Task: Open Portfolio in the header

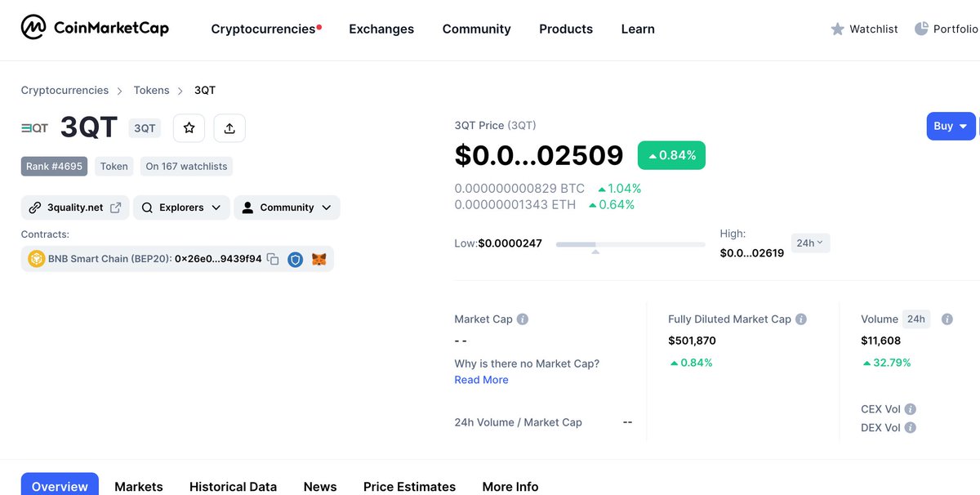Action: click(x=947, y=29)
